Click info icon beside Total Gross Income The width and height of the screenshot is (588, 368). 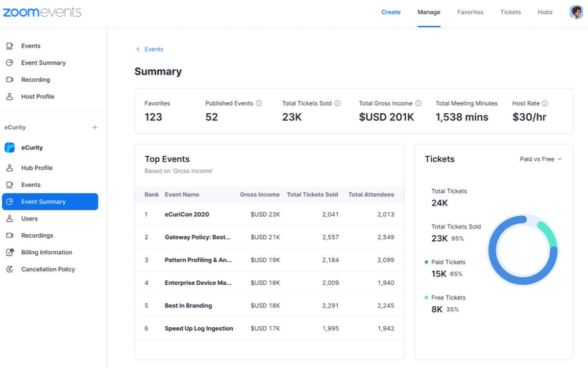click(418, 103)
